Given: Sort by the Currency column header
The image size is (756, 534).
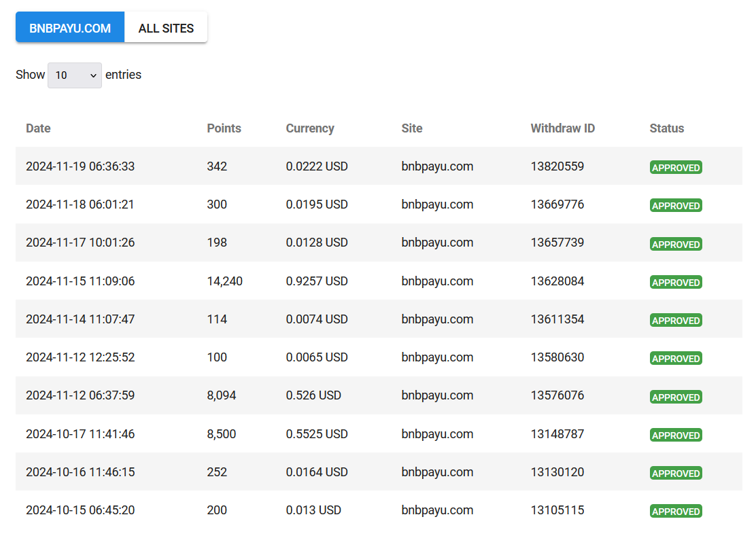Looking at the screenshot, I should pyautogui.click(x=310, y=128).
